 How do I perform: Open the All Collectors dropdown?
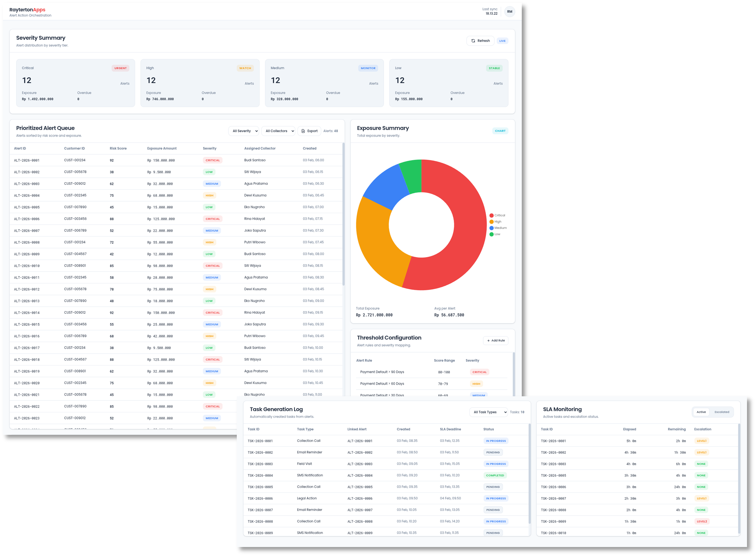point(278,131)
